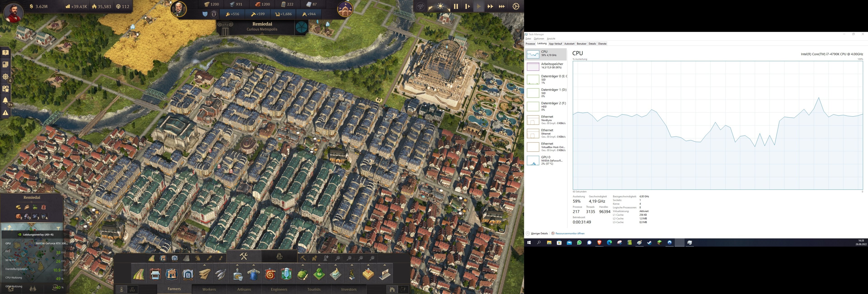The image size is (868, 294).
Task: Expand Schnapps distillery options arrow
Action: point(237,265)
